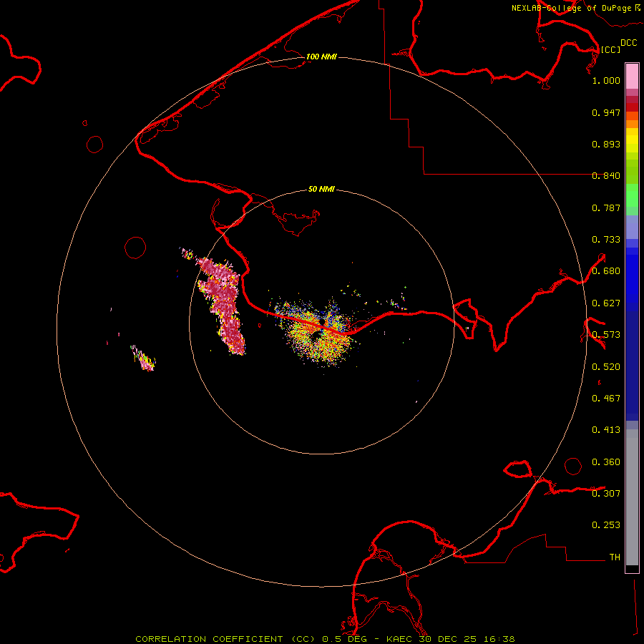Click the 0.680 value on color scale
This screenshot has width=644, height=644.
pyautogui.click(x=606, y=271)
